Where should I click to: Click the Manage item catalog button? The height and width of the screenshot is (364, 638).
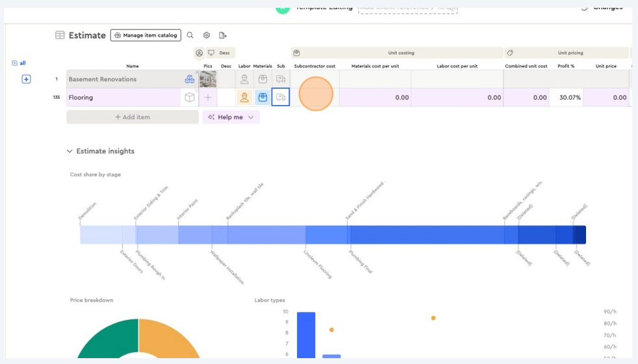tap(146, 35)
